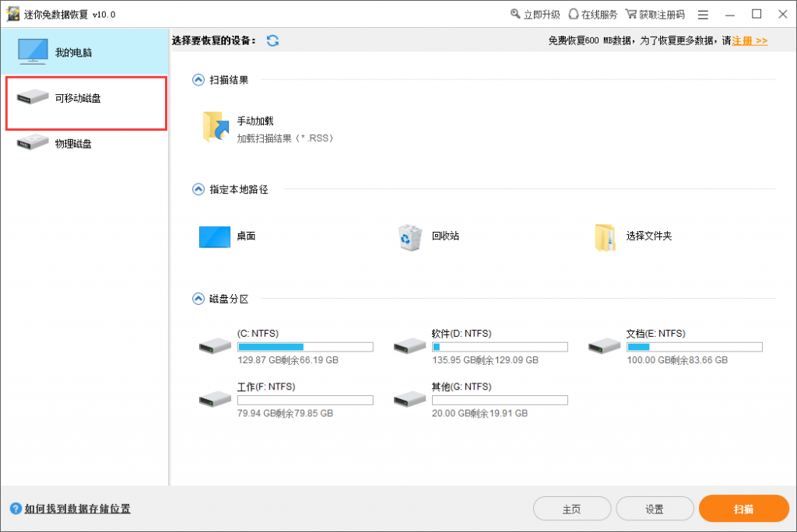
Task: Click the app logo in title bar
Action: pyautogui.click(x=12, y=14)
